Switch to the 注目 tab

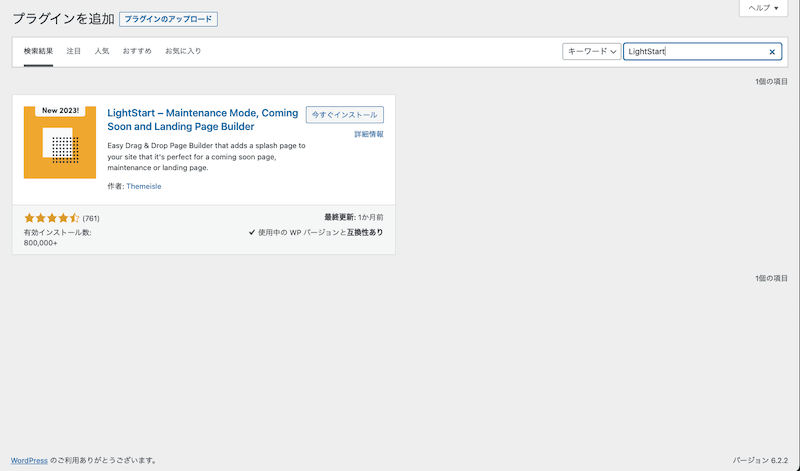tap(74, 51)
